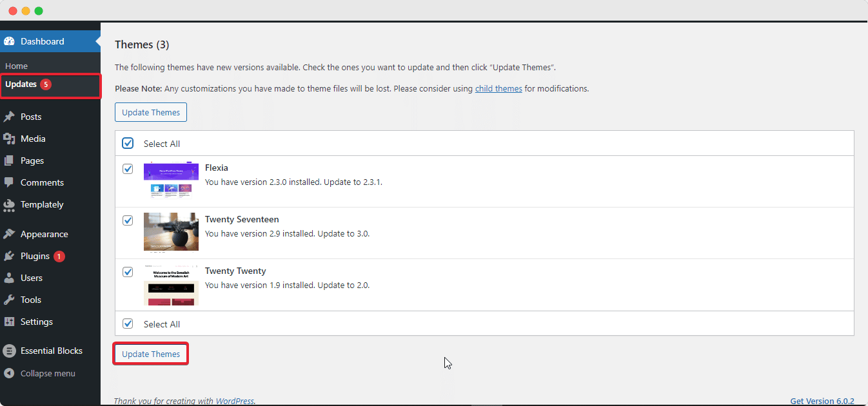Click the Pages icon in sidebar
The image size is (868, 406).
[x=9, y=160]
